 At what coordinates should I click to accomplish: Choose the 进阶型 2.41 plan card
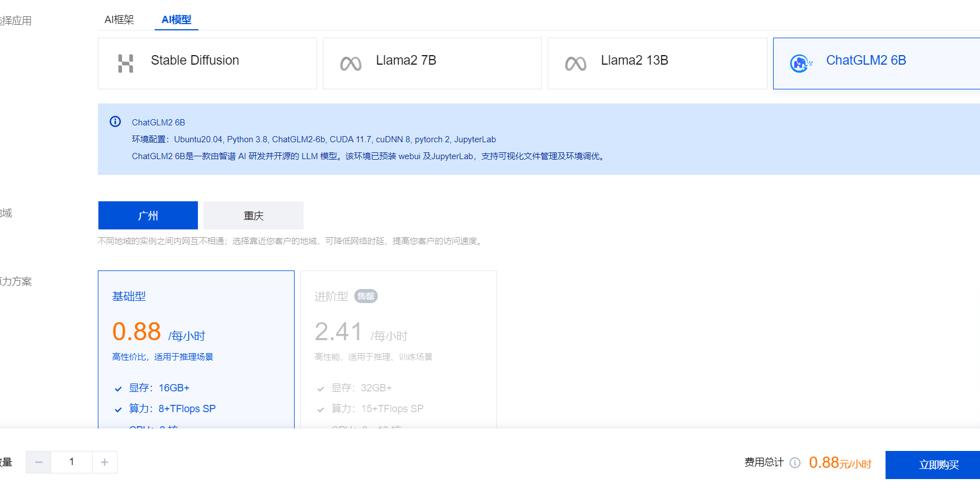[x=399, y=349]
